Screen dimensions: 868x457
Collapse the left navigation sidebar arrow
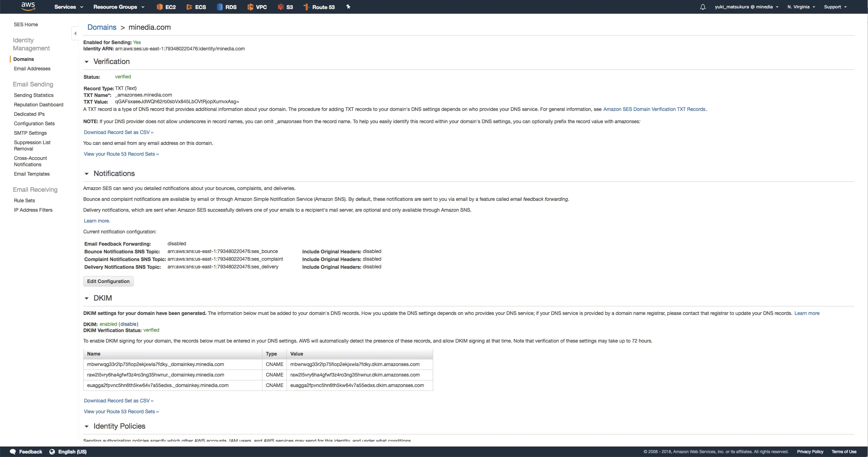[x=75, y=34]
